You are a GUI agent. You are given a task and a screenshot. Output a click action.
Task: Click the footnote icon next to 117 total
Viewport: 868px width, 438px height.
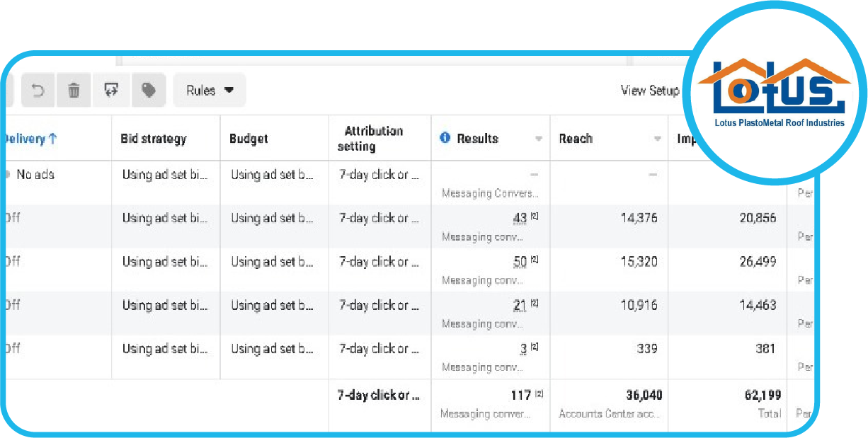pos(539,394)
